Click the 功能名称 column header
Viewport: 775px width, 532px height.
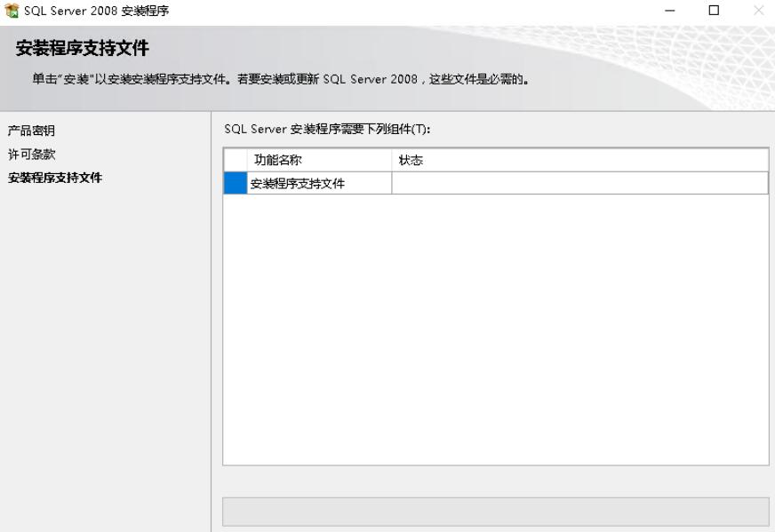(319, 160)
